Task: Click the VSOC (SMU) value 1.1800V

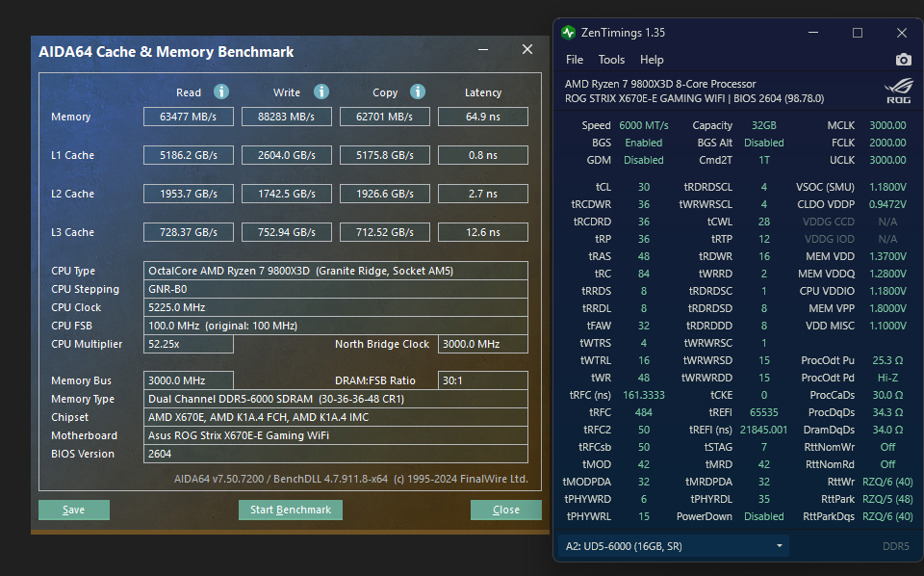Action: 887,187
